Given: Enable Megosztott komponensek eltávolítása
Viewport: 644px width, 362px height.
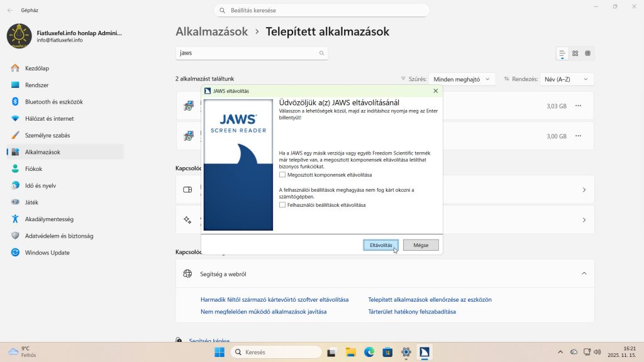Looking at the screenshot, I should click(282, 175).
